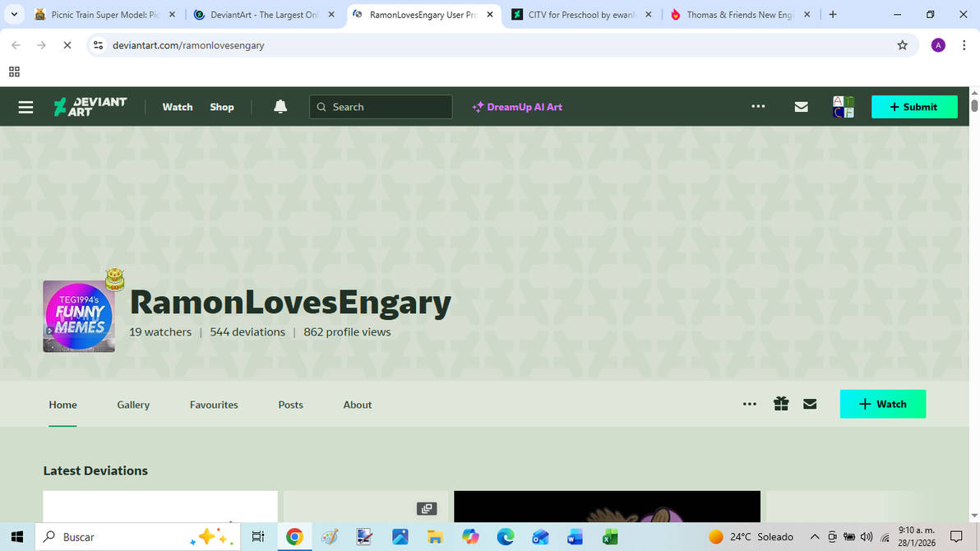Switch to the Gallery tab
The width and height of the screenshot is (980, 551).
click(x=132, y=404)
